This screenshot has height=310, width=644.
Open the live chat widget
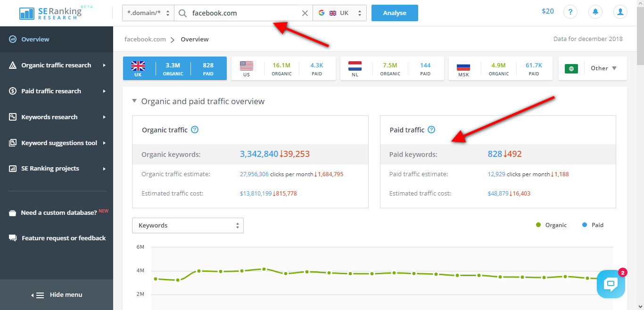click(611, 284)
